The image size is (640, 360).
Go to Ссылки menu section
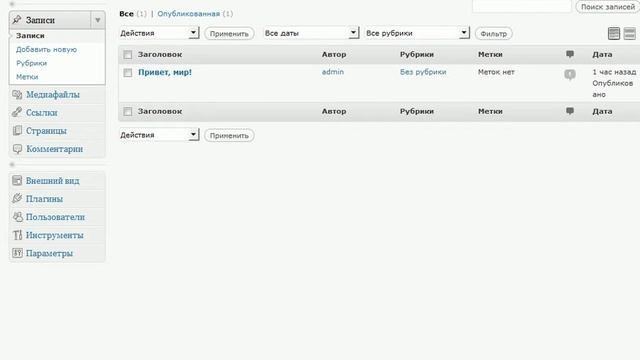42,113
